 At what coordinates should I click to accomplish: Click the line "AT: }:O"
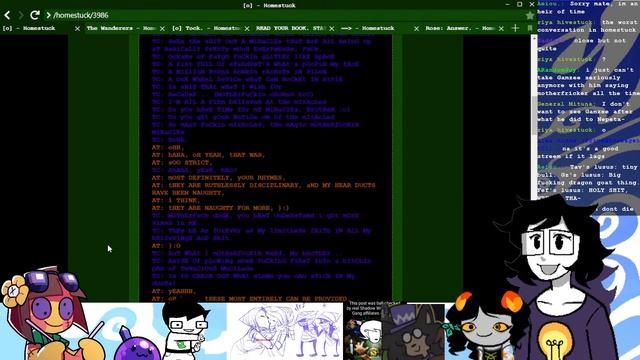coord(166,246)
